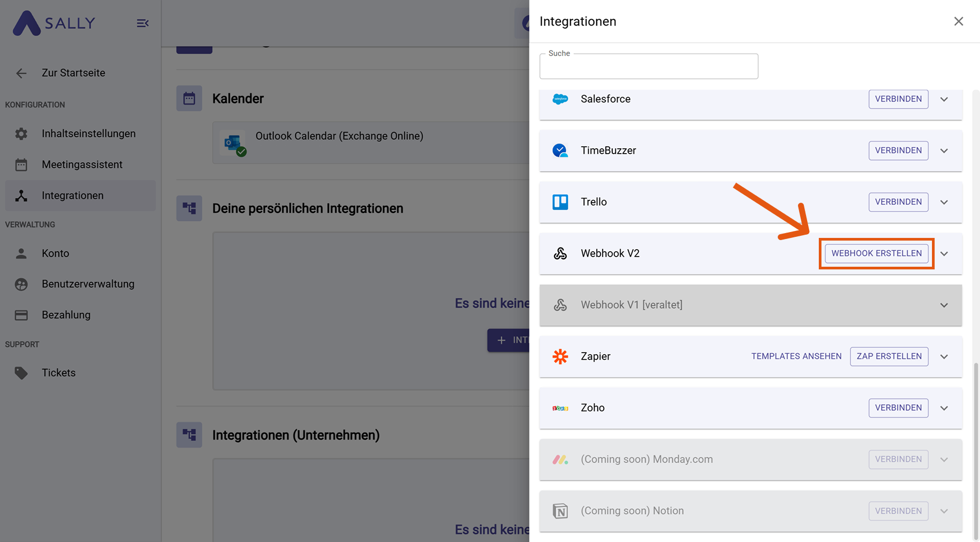Expand the Zapier integration chevron
This screenshot has width=980, height=542.
tap(944, 356)
